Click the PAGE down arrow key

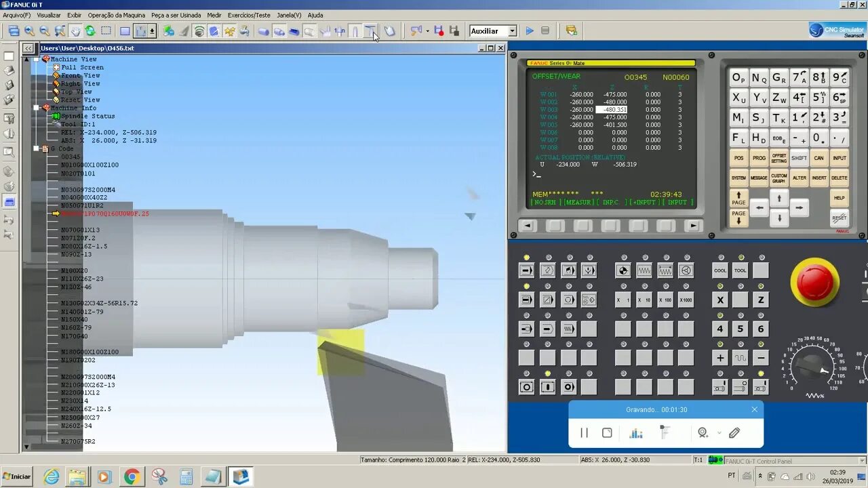pos(738,218)
